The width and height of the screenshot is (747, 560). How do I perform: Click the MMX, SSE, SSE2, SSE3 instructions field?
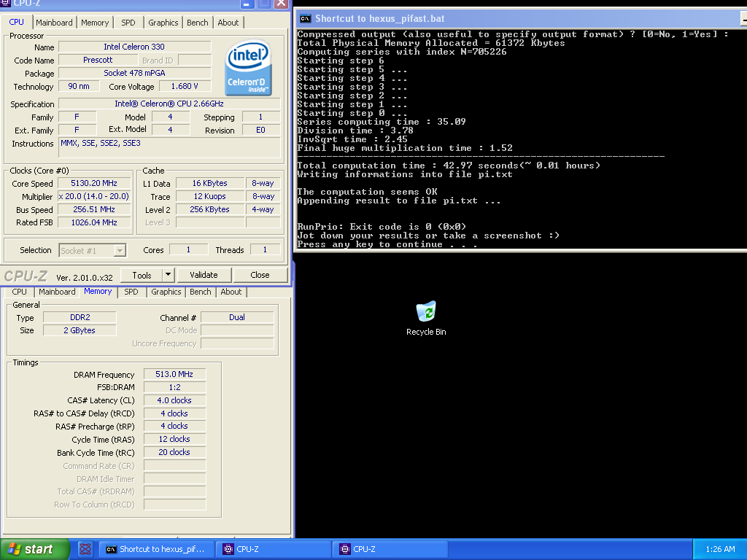point(169,147)
